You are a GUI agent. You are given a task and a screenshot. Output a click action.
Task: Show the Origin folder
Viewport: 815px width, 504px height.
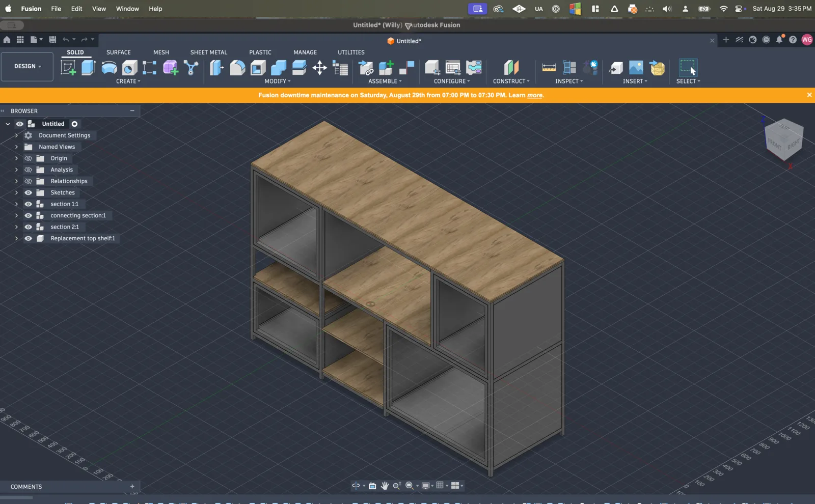[28, 158]
